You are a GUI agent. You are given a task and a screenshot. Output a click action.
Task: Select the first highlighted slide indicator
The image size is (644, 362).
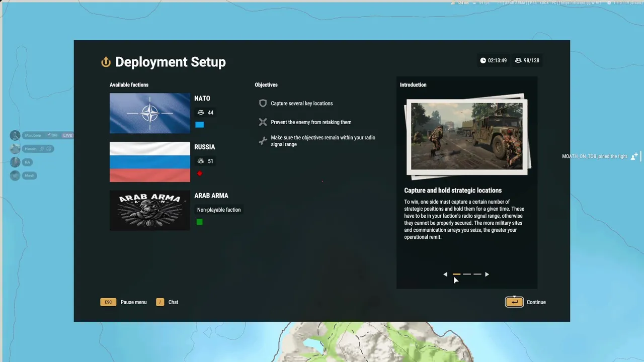coord(456,275)
